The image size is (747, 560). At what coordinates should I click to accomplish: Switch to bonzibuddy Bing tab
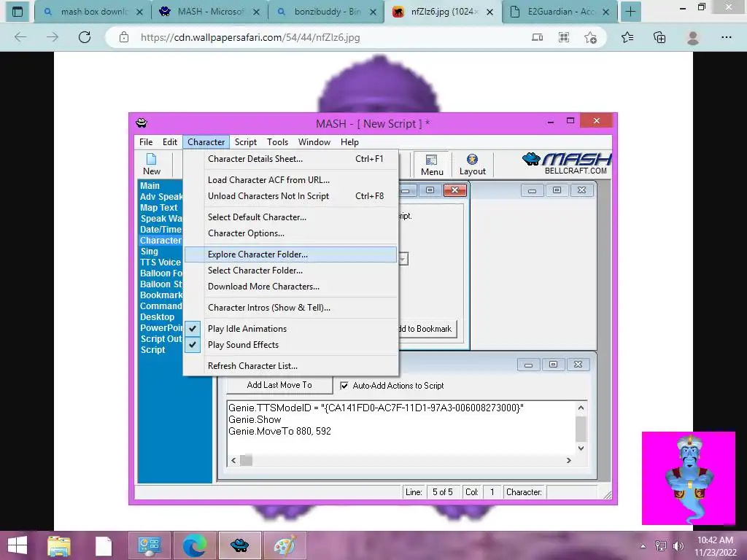point(328,12)
